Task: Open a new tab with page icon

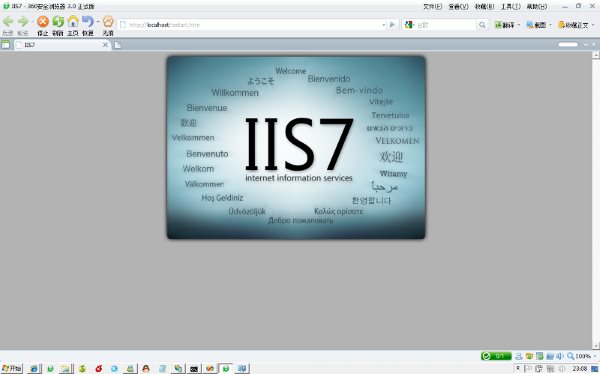Action: pyautogui.click(x=117, y=45)
